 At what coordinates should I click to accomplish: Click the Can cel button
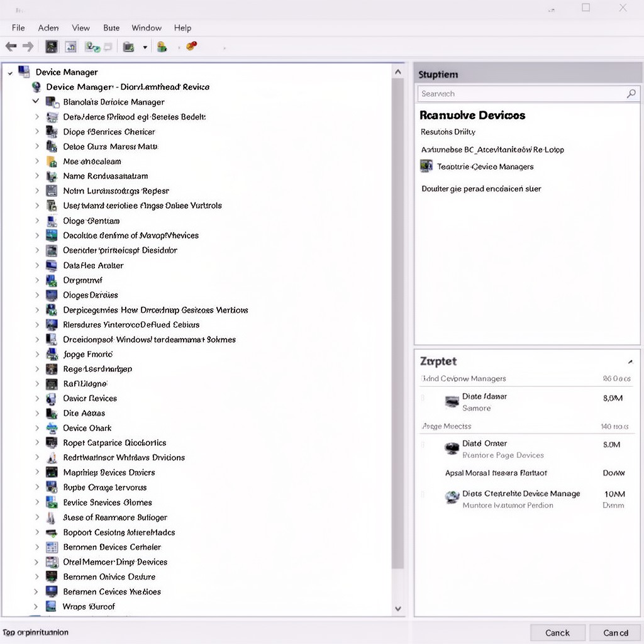click(616, 633)
